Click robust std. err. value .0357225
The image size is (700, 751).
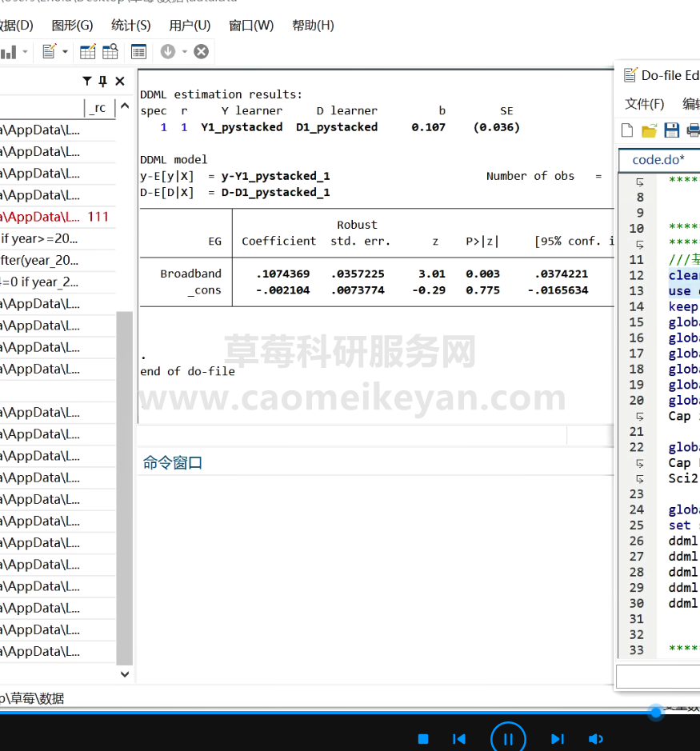tap(358, 274)
